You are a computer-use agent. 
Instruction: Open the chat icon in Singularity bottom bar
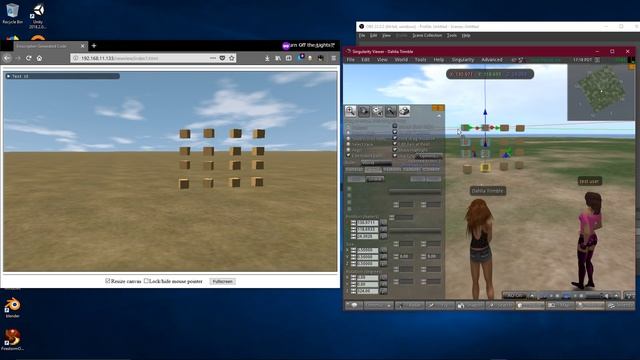pyautogui.click(x=354, y=305)
